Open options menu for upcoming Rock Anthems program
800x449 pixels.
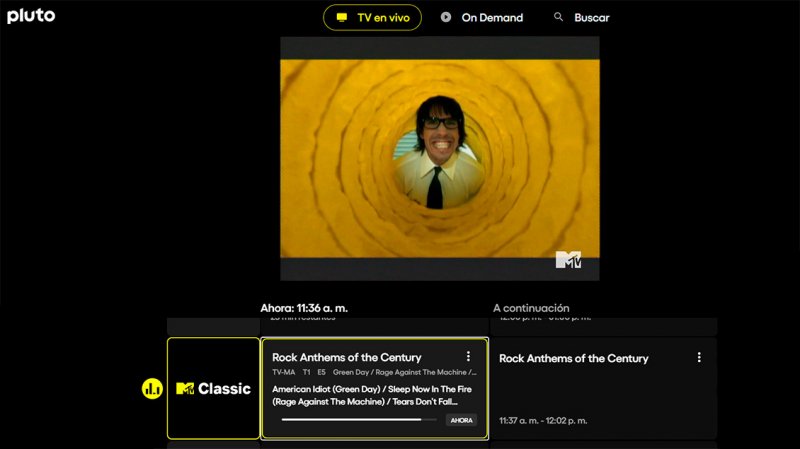[x=699, y=357]
